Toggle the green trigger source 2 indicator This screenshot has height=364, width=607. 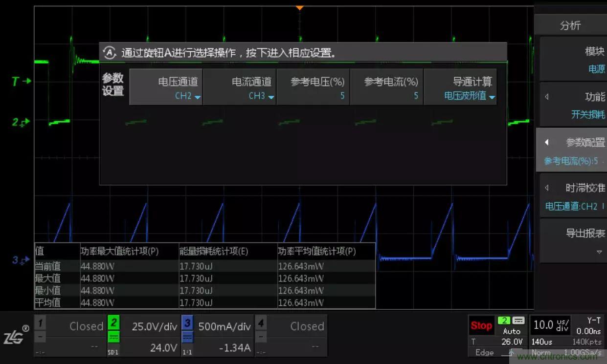503,322
